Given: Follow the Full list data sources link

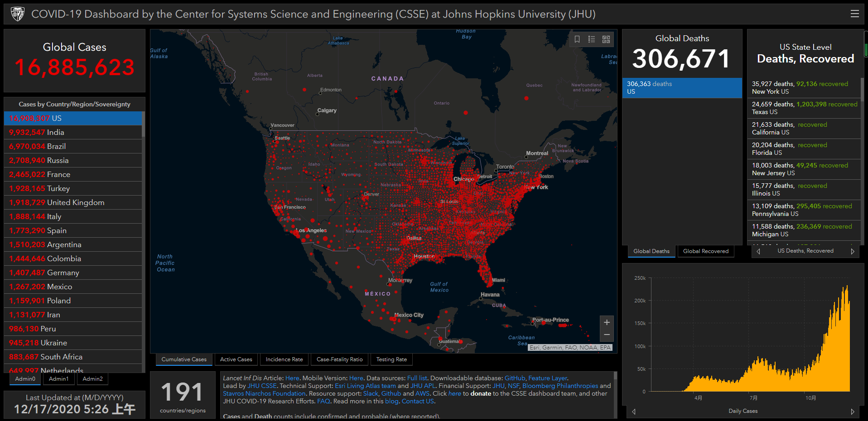Looking at the screenshot, I should [417, 378].
